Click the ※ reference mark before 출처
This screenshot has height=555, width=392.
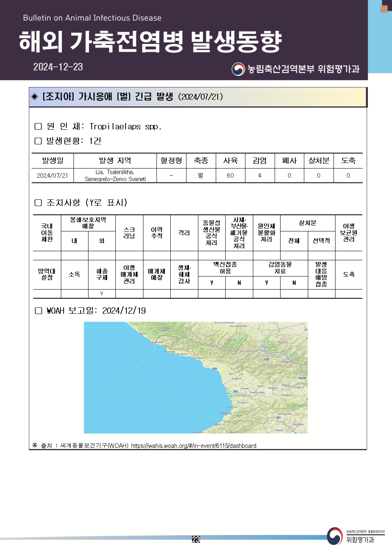point(35,445)
